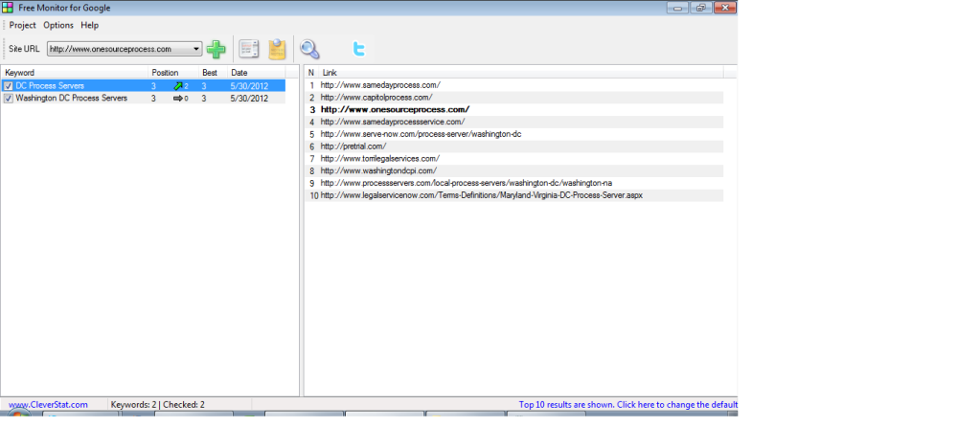980x427 pixels.
Task: Minimize the Free Monitor for Google window
Action: (x=677, y=8)
